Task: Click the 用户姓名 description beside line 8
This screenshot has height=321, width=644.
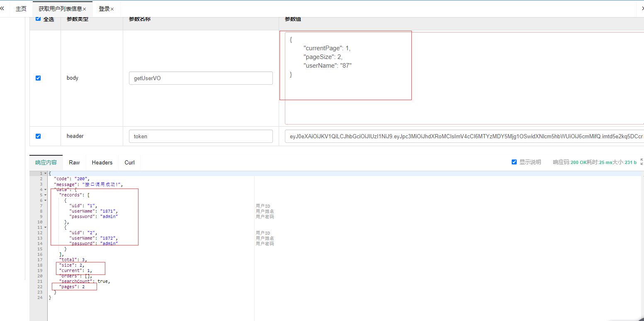Action: tap(265, 211)
